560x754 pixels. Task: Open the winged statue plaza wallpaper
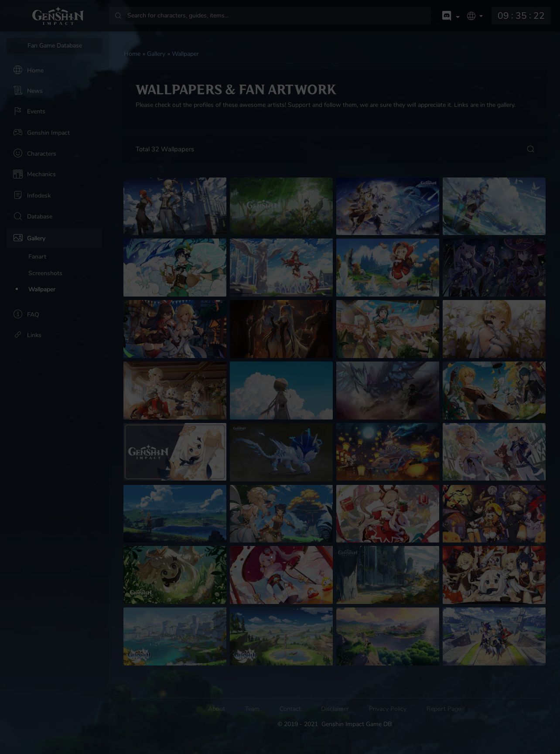pyautogui.click(x=281, y=267)
